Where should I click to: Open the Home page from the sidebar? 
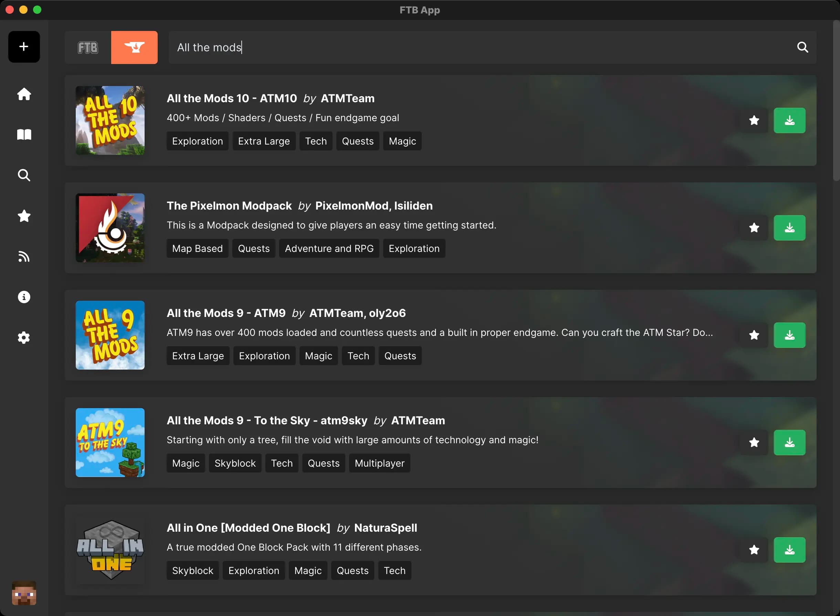tap(24, 94)
